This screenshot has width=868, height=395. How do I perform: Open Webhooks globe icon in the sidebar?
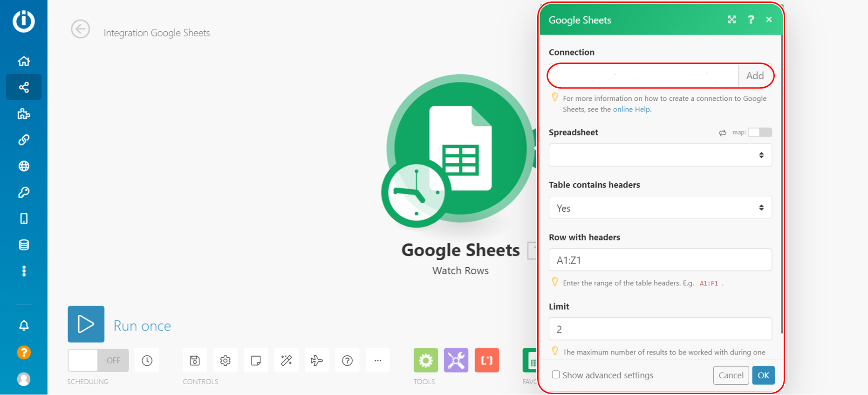click(x=24, y=166)
